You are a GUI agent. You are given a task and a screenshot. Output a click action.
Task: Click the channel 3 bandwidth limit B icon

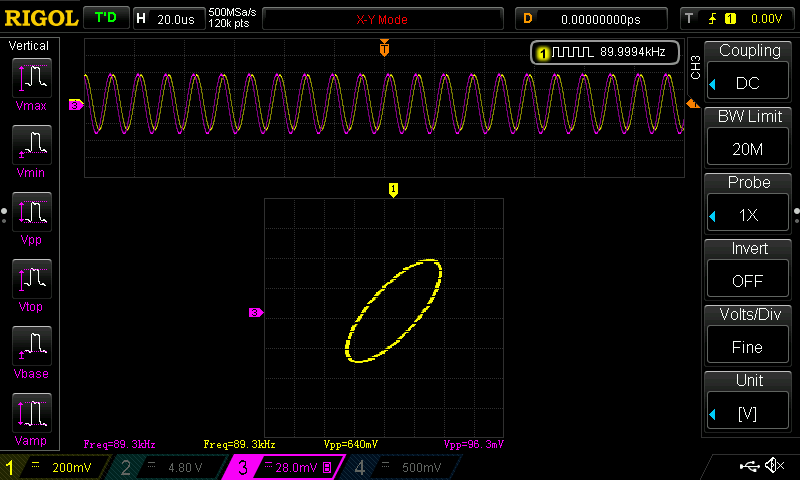click(327, 467)
